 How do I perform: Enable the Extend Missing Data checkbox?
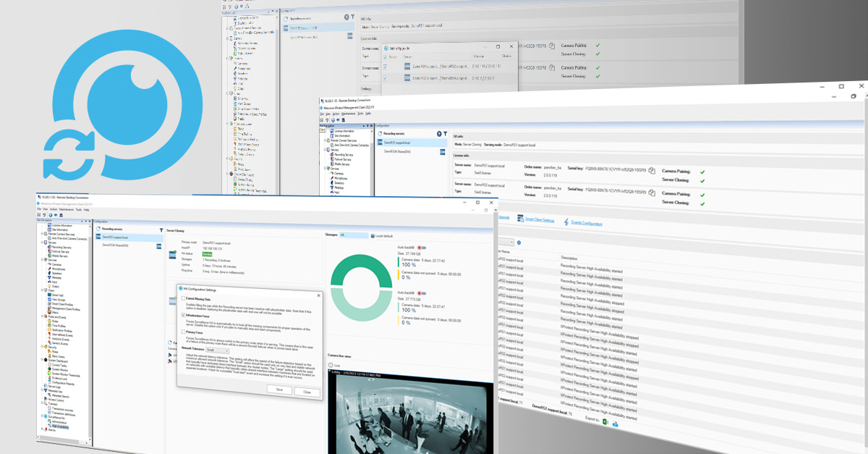pos(182,298)
